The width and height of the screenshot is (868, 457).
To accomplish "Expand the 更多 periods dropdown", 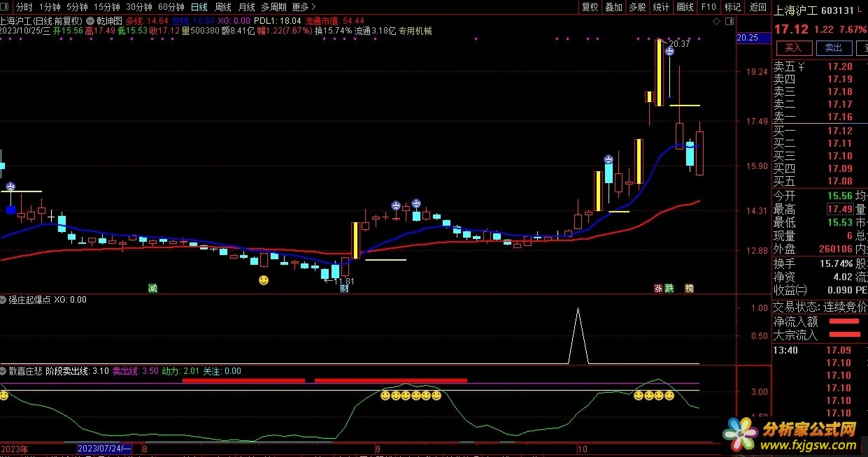I will click(x=303, y=7).
